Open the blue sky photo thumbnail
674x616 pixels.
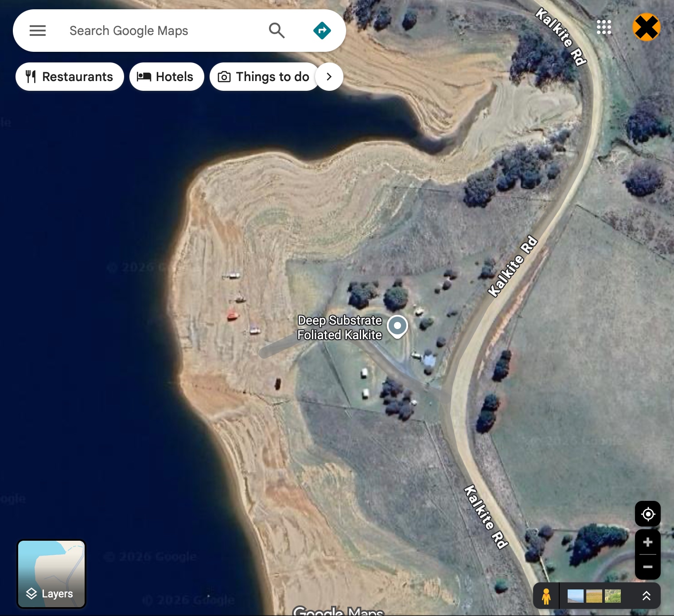[x=575, y=596]
